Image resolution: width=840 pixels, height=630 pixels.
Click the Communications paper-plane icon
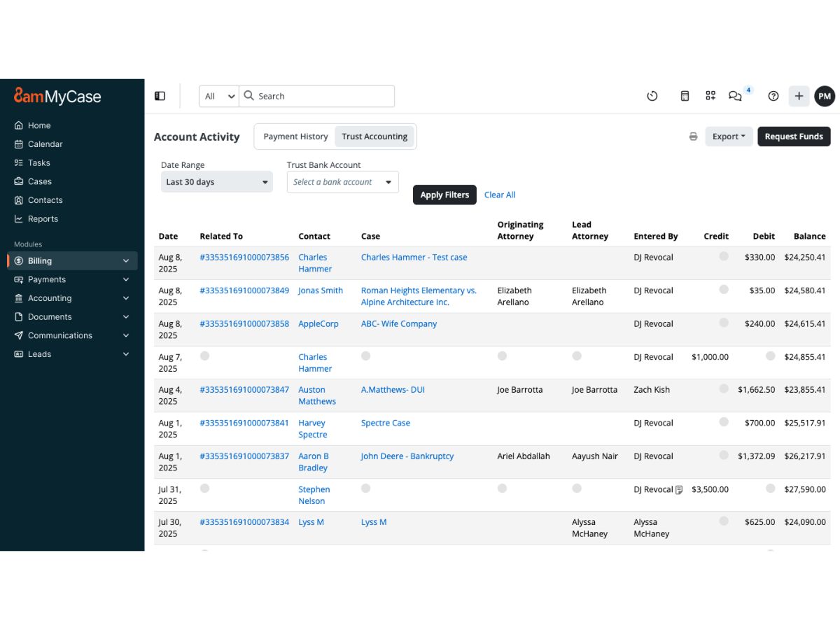point(19,335)
